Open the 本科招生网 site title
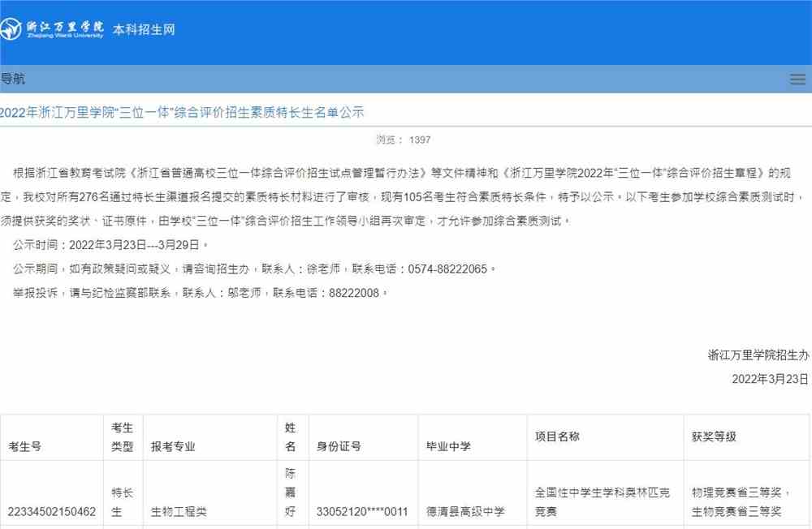The image size is (812, 529). (x=144, y=29)
